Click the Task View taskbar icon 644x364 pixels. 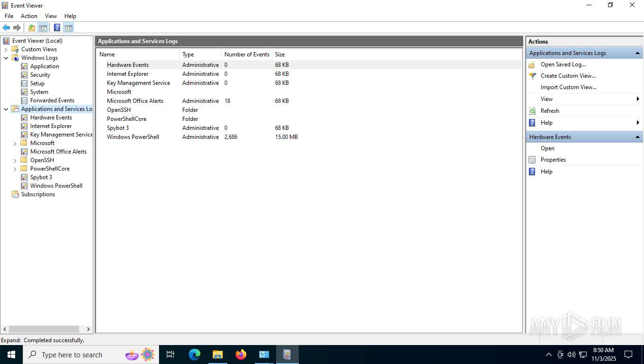pos(170,355)
